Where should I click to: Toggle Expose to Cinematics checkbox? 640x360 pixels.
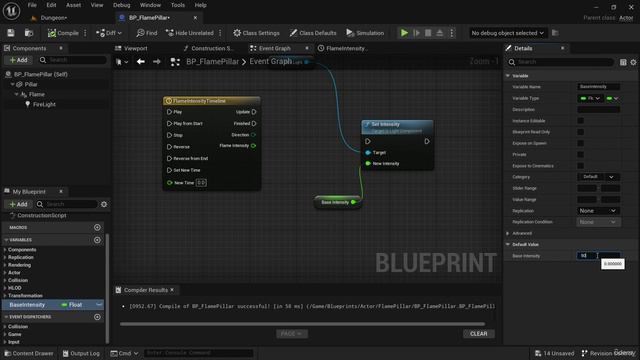pyautogui.click(x=580, y=166)
